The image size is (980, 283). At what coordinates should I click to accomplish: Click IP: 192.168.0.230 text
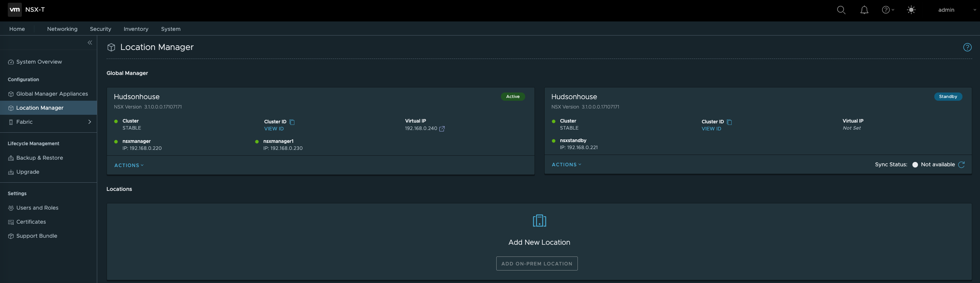pos(283,148)
